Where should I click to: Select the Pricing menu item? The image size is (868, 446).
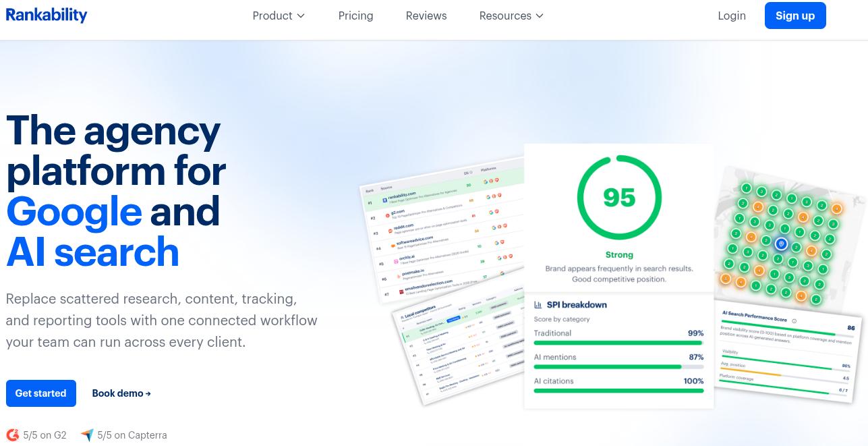pos(355,15)
